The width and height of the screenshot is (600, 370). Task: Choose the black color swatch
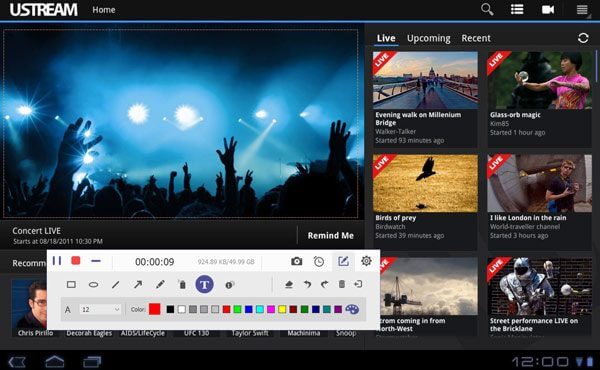point(170,309)
